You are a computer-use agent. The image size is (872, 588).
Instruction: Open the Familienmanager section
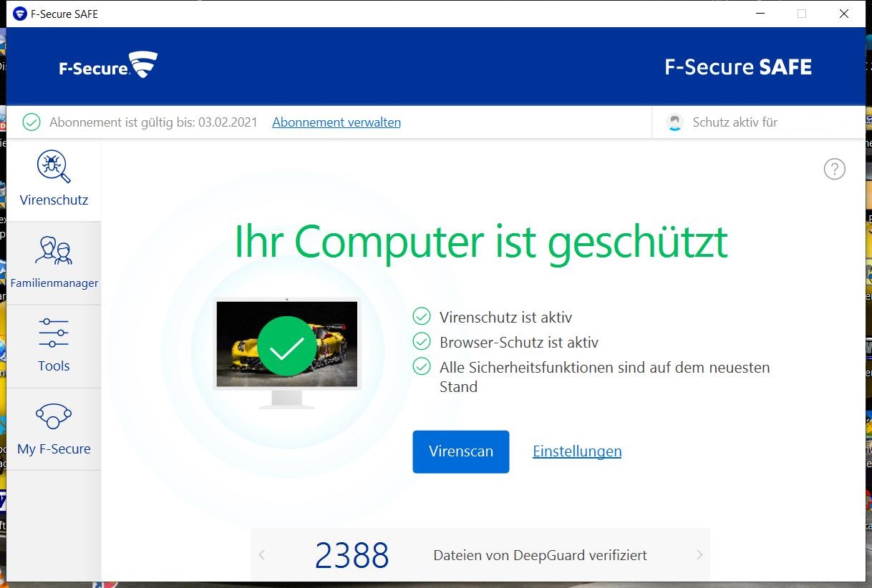[x=54, y=263]
